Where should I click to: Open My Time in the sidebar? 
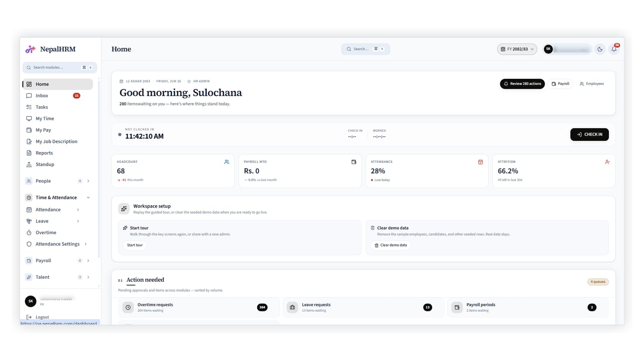[x=58, y=119]
